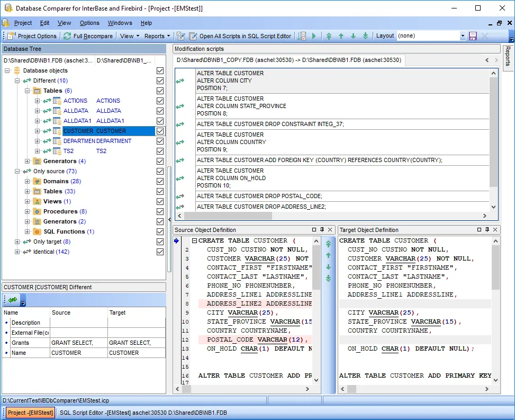Open All Scripts in SQL Script Editor
Screen dimensions: 515x420
pos(240,36)
